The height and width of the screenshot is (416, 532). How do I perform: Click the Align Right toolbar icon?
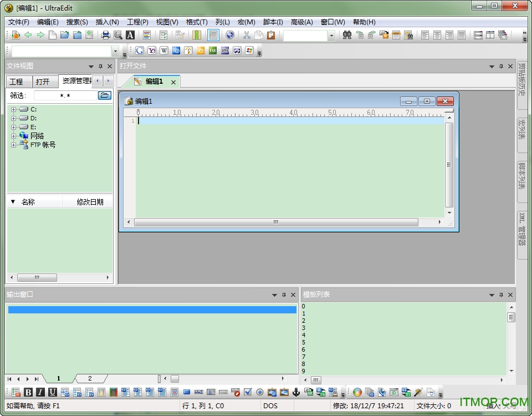click(x=449, y=35)
